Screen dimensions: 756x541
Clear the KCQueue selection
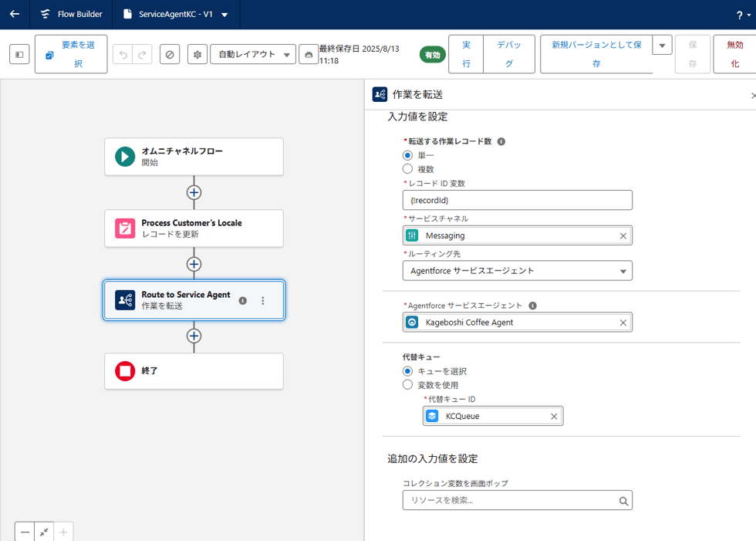tap(554, 417)
